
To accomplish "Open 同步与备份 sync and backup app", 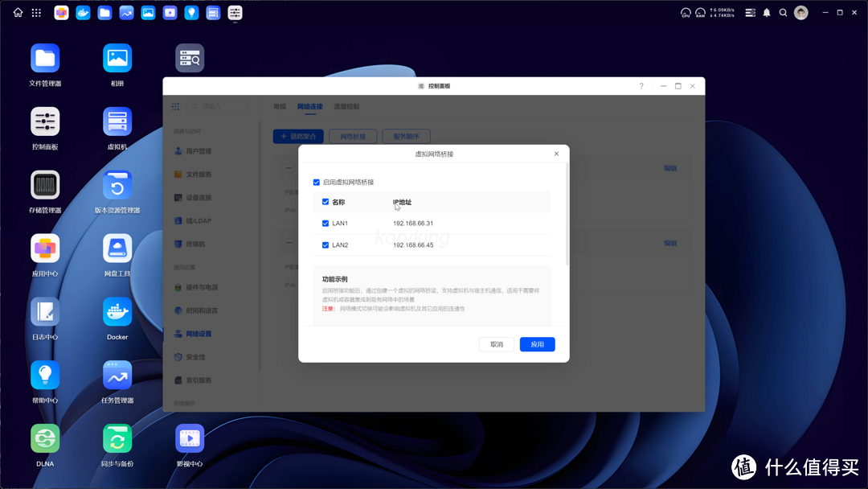I will click(x=117, y=438).
